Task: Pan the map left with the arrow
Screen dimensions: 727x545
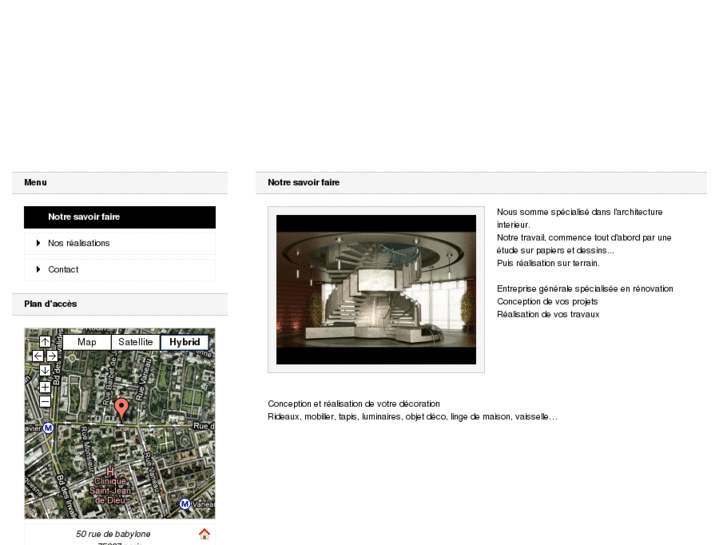Action: (38, 356)
